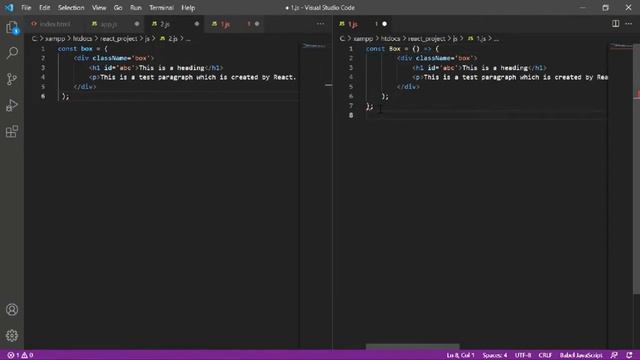Open the File menu

(x=26, y=8)
